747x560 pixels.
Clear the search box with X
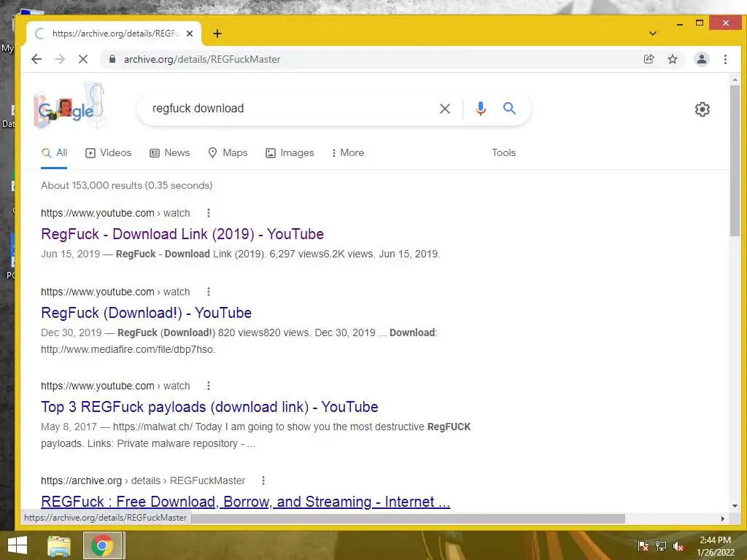[x=445, y=109]
